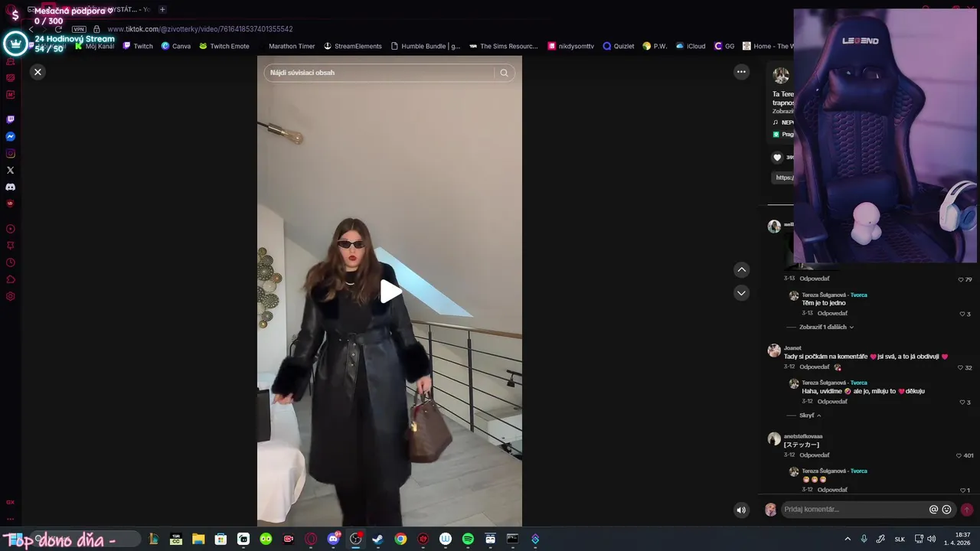Image resolution: width=980 pixels, height=551 pixels.
Task: Like the comment showing 79 likes
Action: click(961, 279)
